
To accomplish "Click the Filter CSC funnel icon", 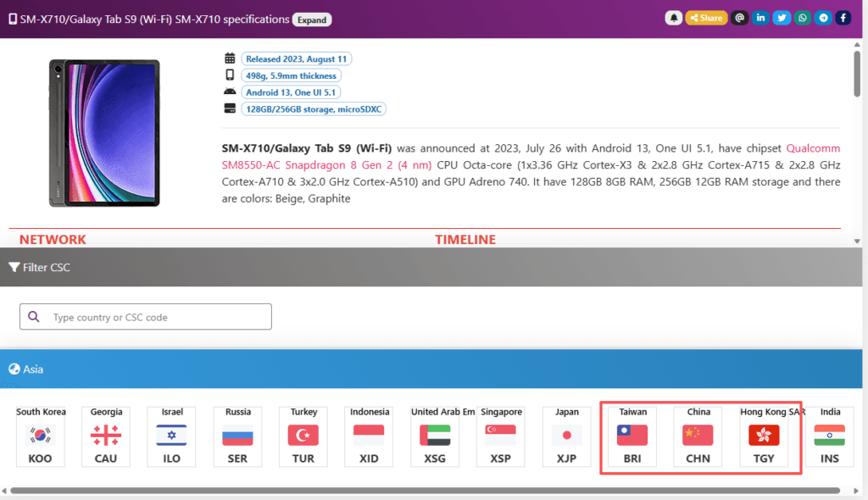I will click(14, 268).
